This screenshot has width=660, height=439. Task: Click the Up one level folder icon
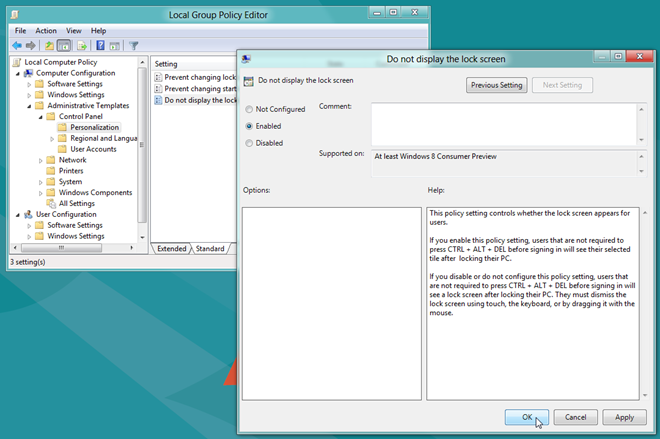click(x=49, y=45)
